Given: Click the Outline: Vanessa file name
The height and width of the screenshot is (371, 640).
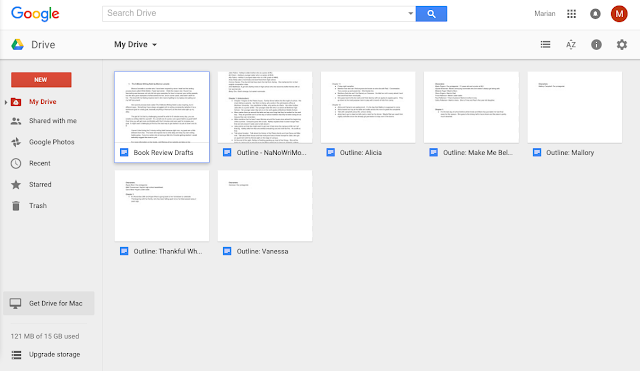Looking at the screenshot, I should pos(262,251).
